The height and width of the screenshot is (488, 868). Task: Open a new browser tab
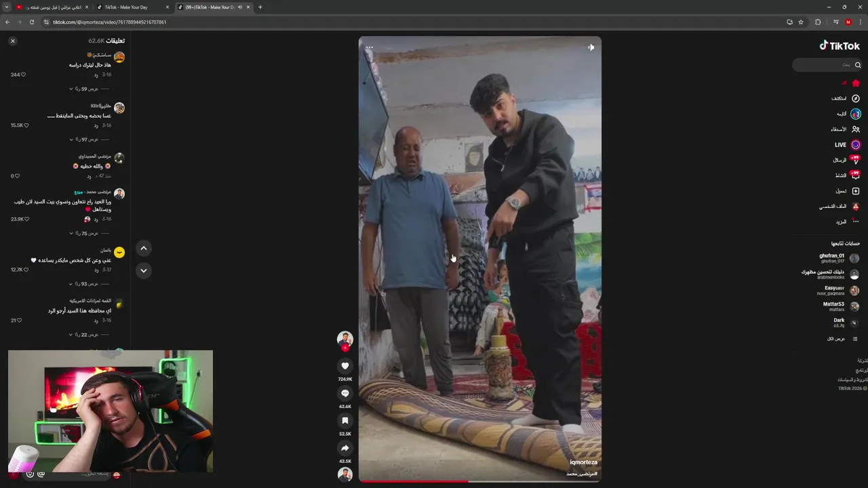pyautogui.click(x=260, y=7)
